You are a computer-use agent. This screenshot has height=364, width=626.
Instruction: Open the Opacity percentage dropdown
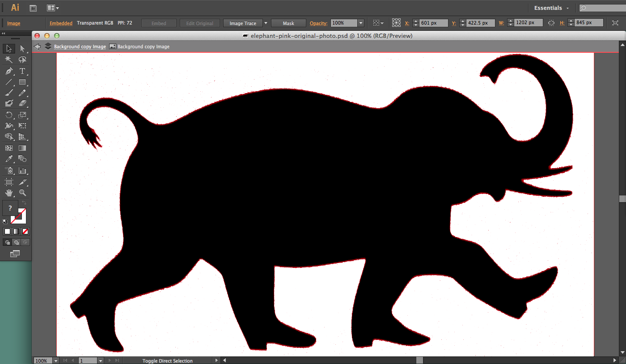click(361, 23)
